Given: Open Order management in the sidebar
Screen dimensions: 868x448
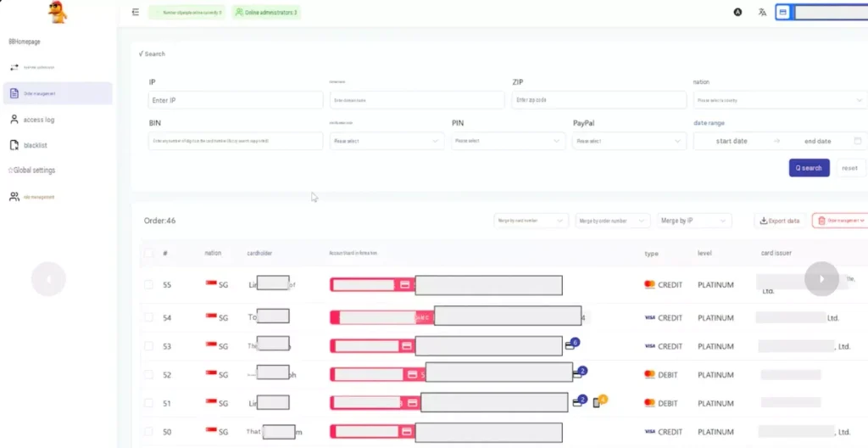Looking at the screenshot, I should click(x=58, y=93).
